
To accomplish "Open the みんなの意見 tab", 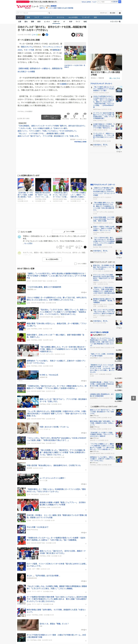I will [x=73, y=17].
